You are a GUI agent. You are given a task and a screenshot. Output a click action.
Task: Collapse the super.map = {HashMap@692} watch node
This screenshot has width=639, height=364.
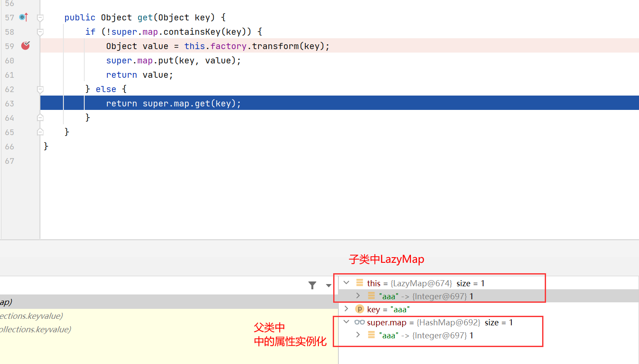pyautogui.click(x=346, y=322)
